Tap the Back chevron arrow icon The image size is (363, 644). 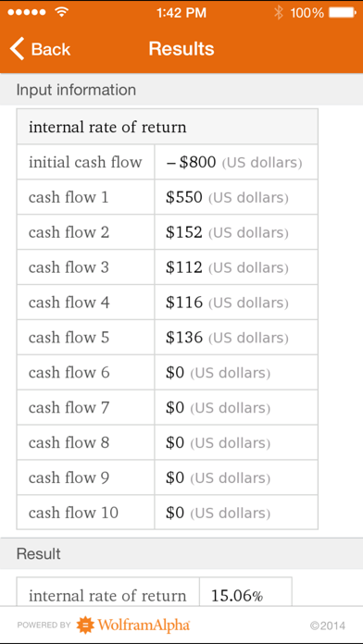click(x=18, y=49)
